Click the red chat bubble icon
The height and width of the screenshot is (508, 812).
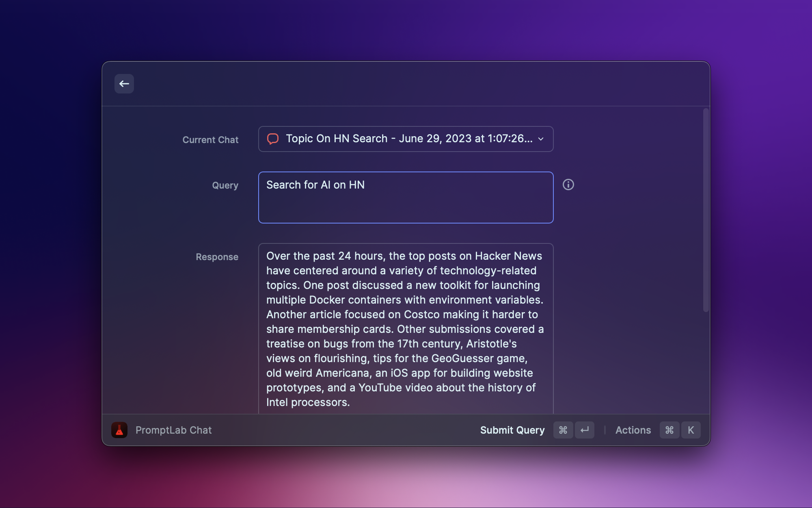click(x=273, y=139)
